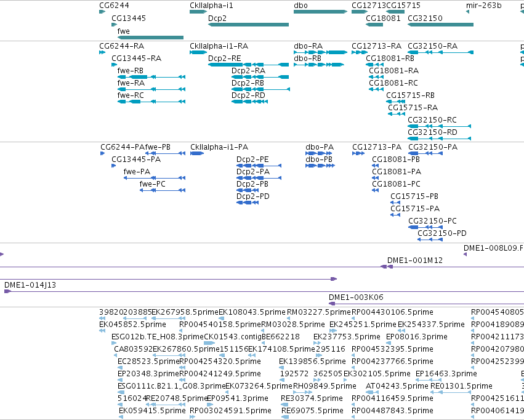Screen dimensions: 524x420
Task: Click EST label EK059415.5prime
Action: pos(152,411)
